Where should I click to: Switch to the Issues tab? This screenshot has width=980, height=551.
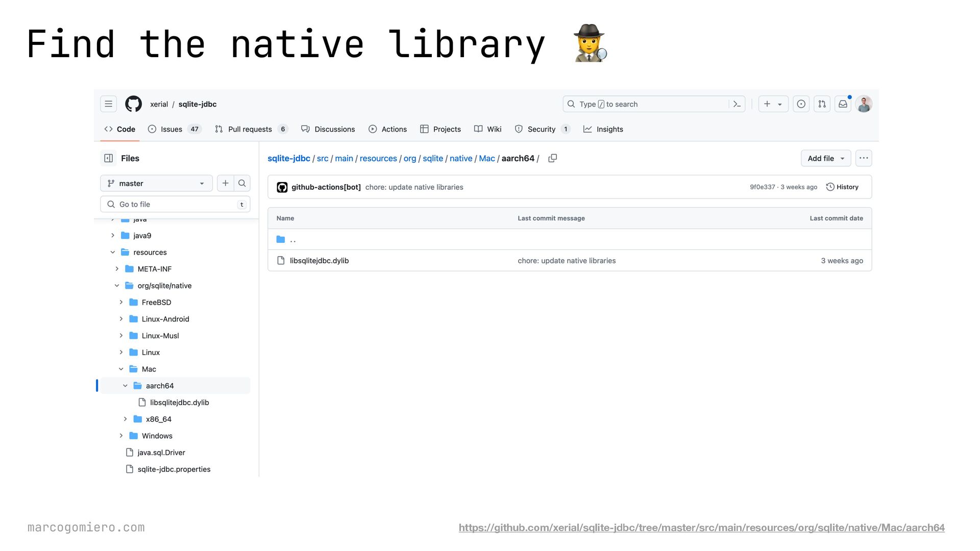coord(175,129)
